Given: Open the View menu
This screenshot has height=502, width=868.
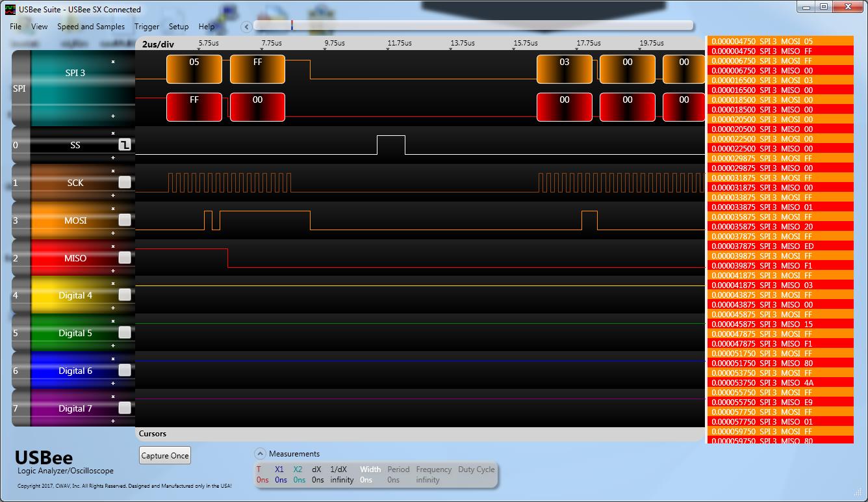Looking at the screenshot, I should point(40,27).
